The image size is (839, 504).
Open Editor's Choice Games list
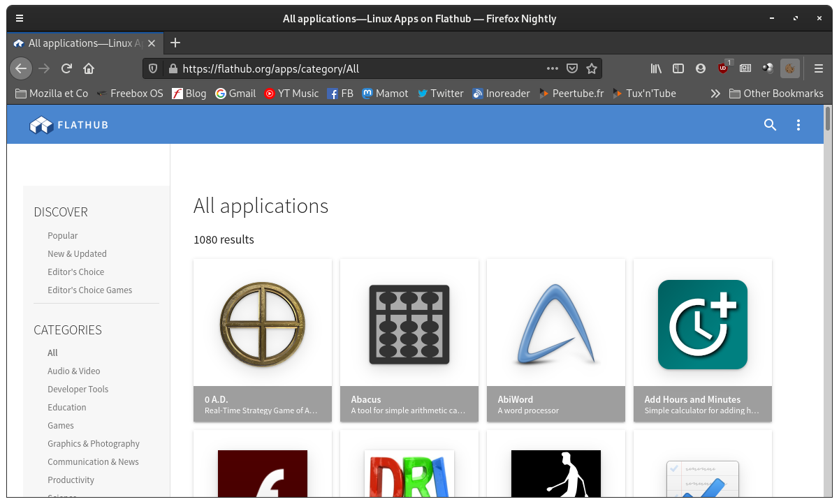point(89,290)
